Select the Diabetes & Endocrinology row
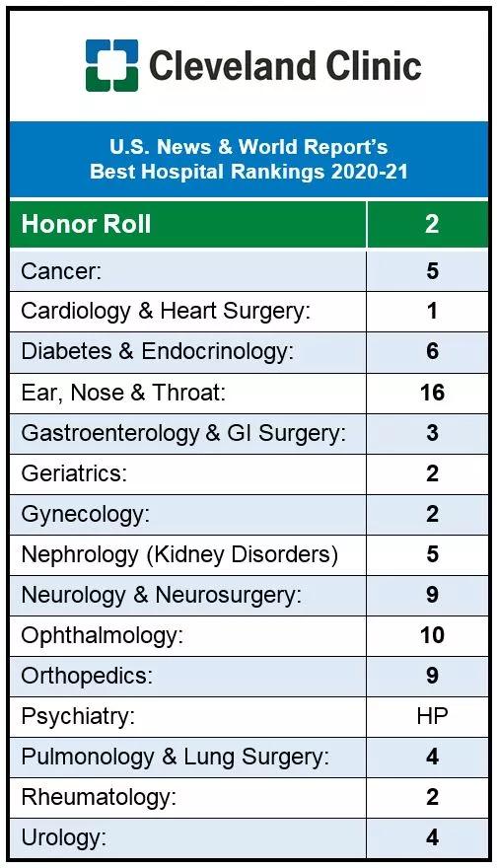The image size is (497, 868). click(248, 352)
